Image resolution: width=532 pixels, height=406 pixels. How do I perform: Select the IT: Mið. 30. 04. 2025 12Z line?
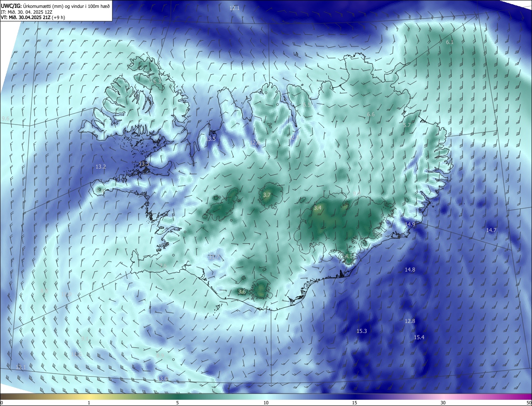click(x=26, y=12)
